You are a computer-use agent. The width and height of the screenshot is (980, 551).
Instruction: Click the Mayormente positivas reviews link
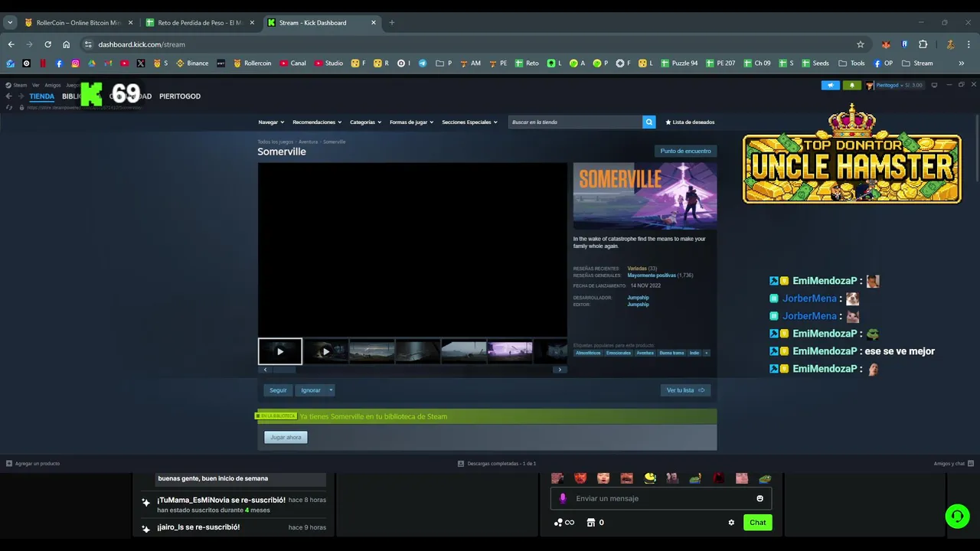(652, 275)
